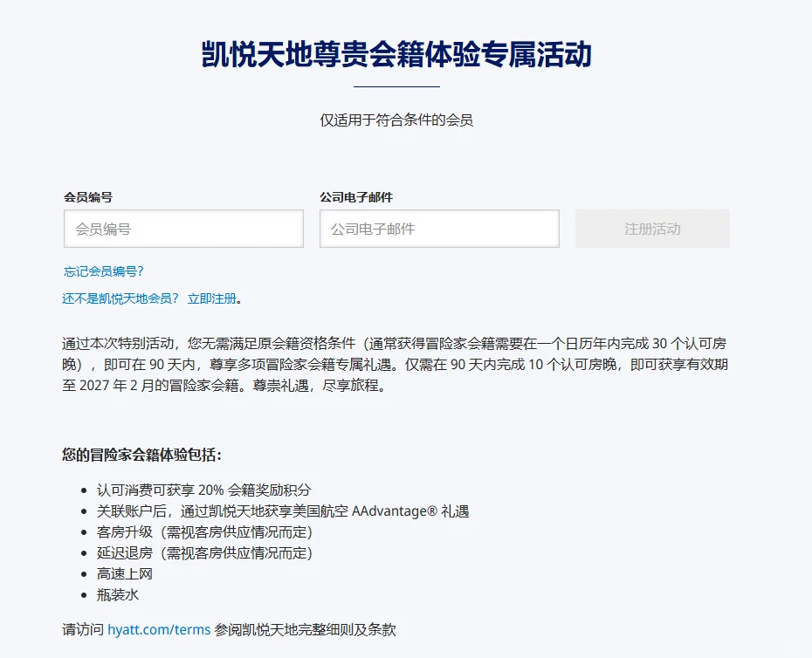812x658 pixels.
Task: Click the 您的冒险家会籍体验包括 heading
Action: pos(142,455)
